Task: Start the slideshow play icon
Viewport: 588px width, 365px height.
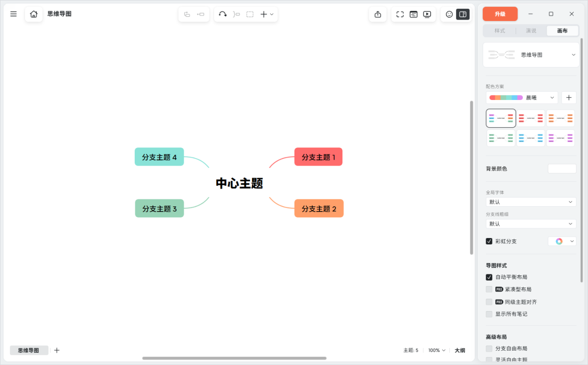Action: tap(427, 14)
